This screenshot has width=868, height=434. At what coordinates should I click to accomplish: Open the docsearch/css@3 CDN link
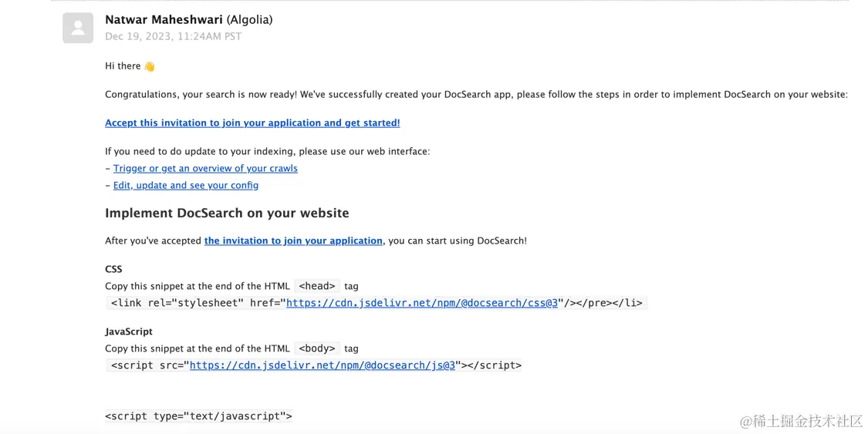click(422, 303)
